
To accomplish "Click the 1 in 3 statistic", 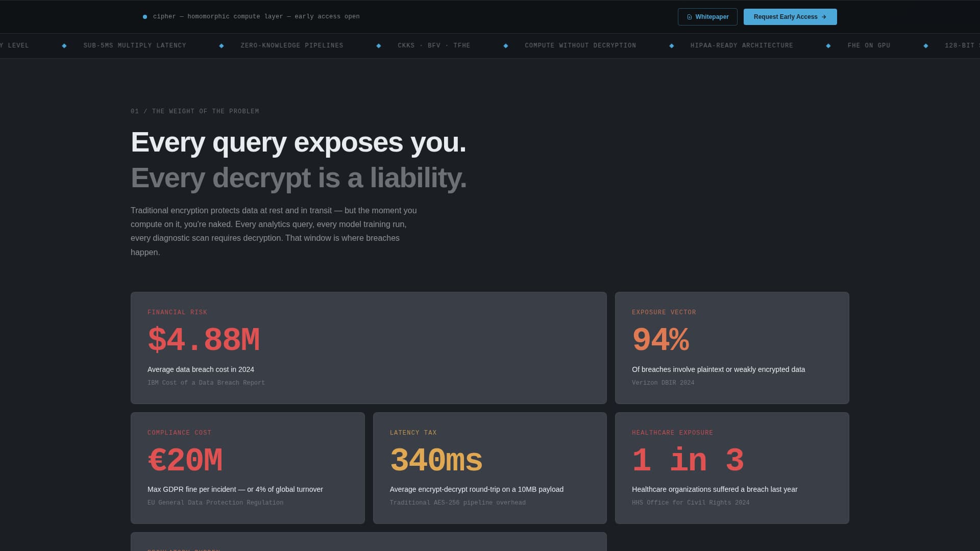I will click(688, 460).
